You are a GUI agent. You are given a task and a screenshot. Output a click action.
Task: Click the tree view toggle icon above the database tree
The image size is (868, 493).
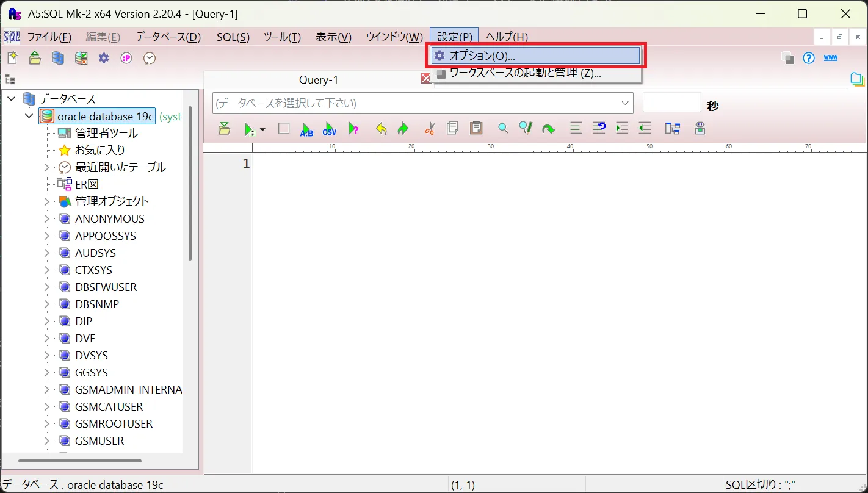pyautogui.click(x=10, y=79)
